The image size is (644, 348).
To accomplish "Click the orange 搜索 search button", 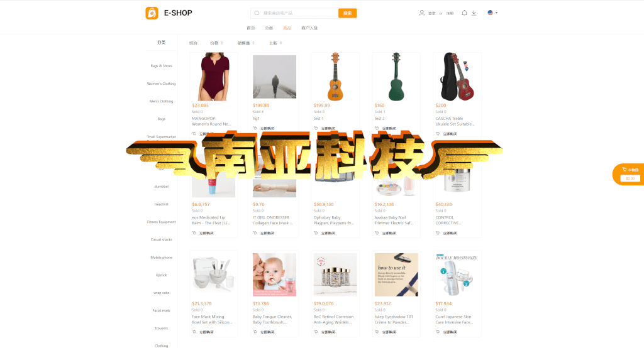I will [x=347, y=13].
